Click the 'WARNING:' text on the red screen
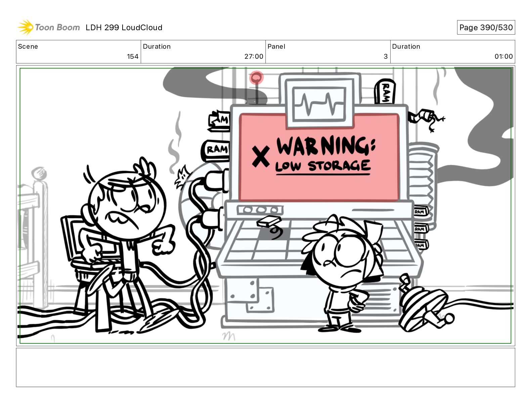532x411 pixels. click(325, 146)
